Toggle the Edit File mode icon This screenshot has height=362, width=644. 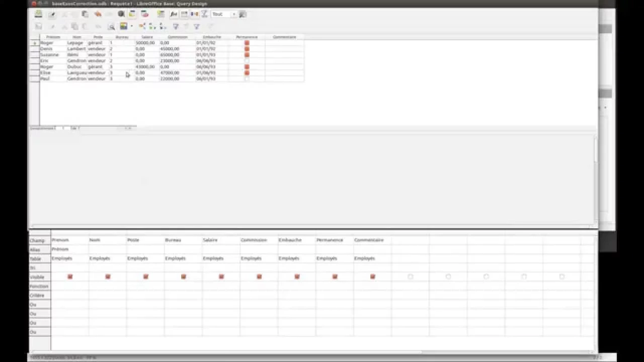(52, 14)
